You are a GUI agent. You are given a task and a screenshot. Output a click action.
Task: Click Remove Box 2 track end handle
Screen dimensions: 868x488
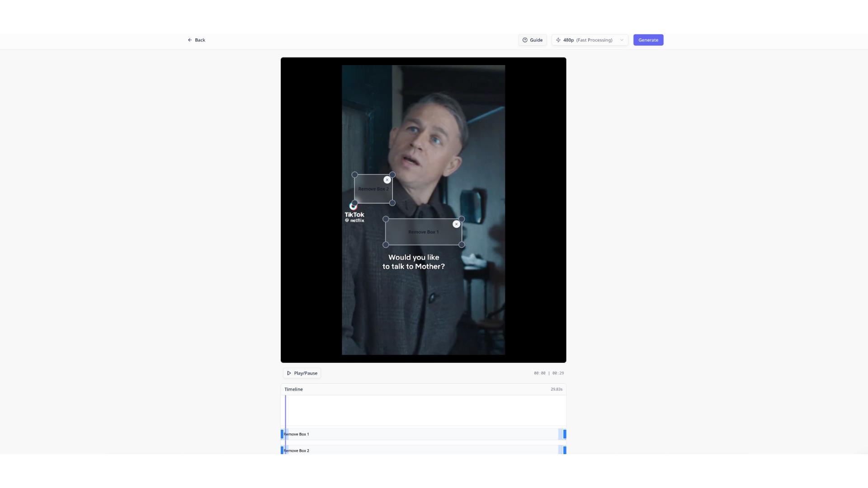[x=564, y=450]
